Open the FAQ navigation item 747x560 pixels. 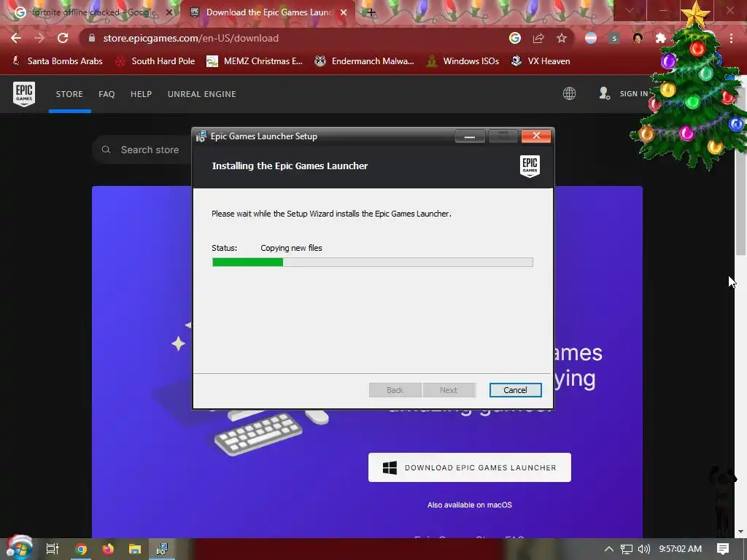click(107, 94)
